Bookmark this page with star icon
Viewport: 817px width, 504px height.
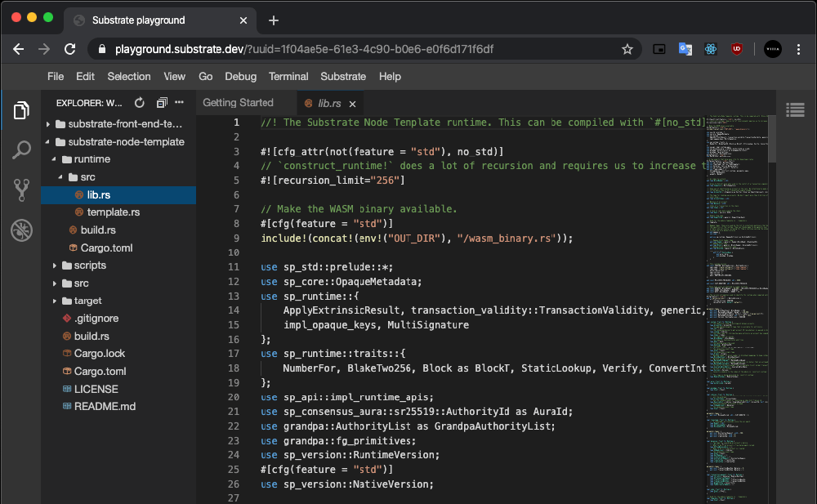coord(627,49)
